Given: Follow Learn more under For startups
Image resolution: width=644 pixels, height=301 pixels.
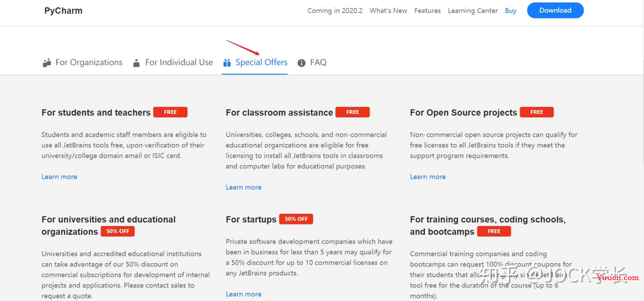Looking at the screenshot, I should [243, 294].
